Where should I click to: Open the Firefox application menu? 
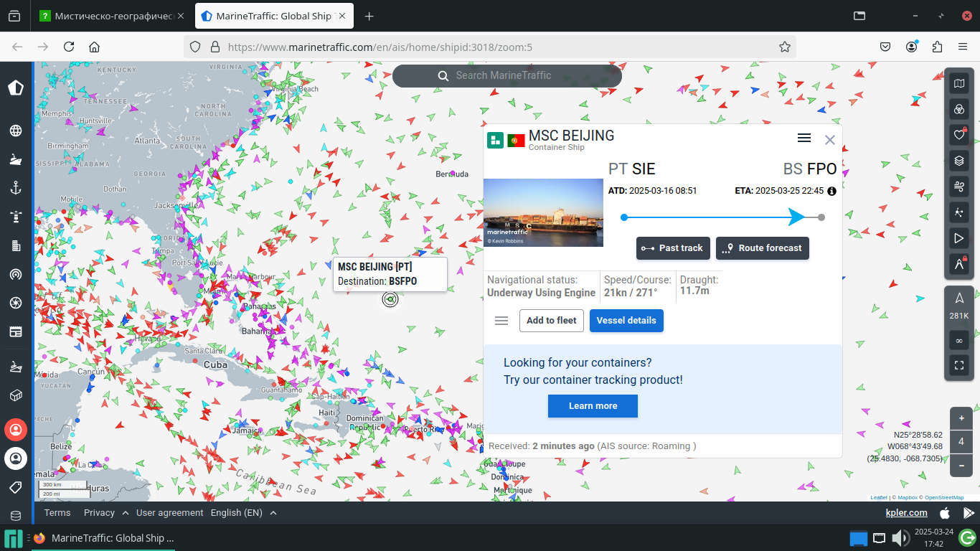(x=963, y=47)
